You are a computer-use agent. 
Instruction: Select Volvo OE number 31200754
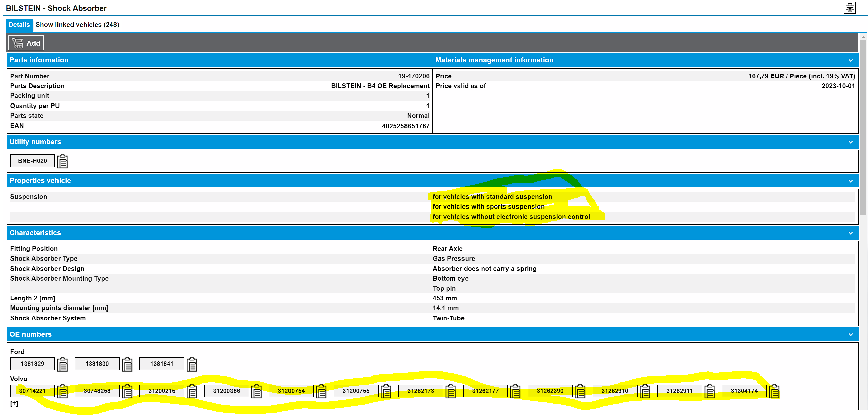pos(291,391)
